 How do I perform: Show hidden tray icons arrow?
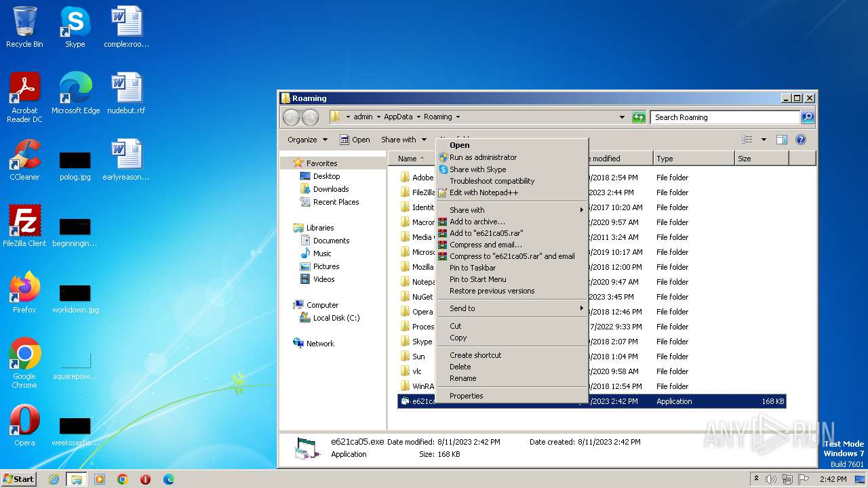757,479
